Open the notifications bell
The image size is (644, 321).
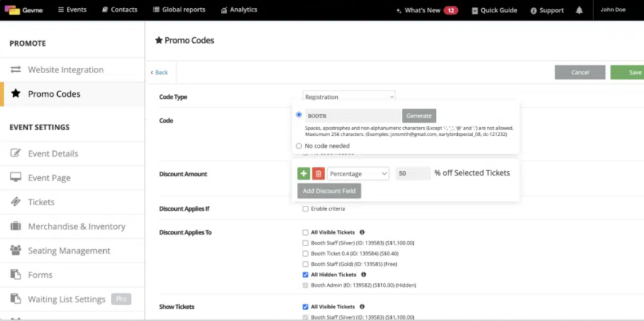tap(579, 10)
